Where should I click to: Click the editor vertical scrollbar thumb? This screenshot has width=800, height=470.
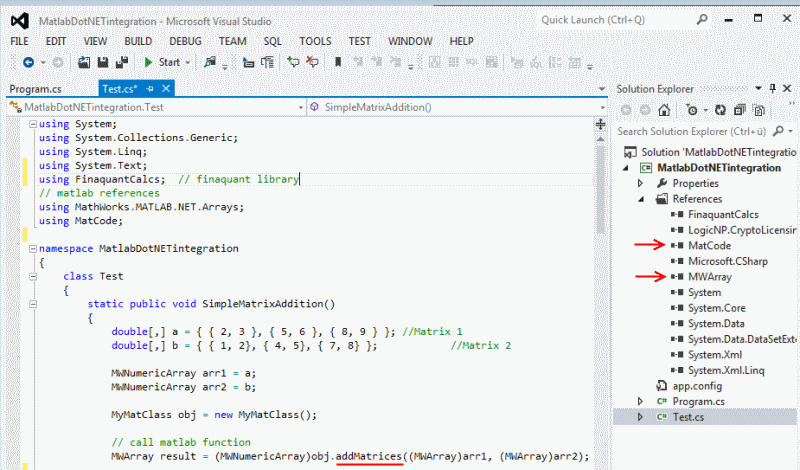tap(601, 189)
